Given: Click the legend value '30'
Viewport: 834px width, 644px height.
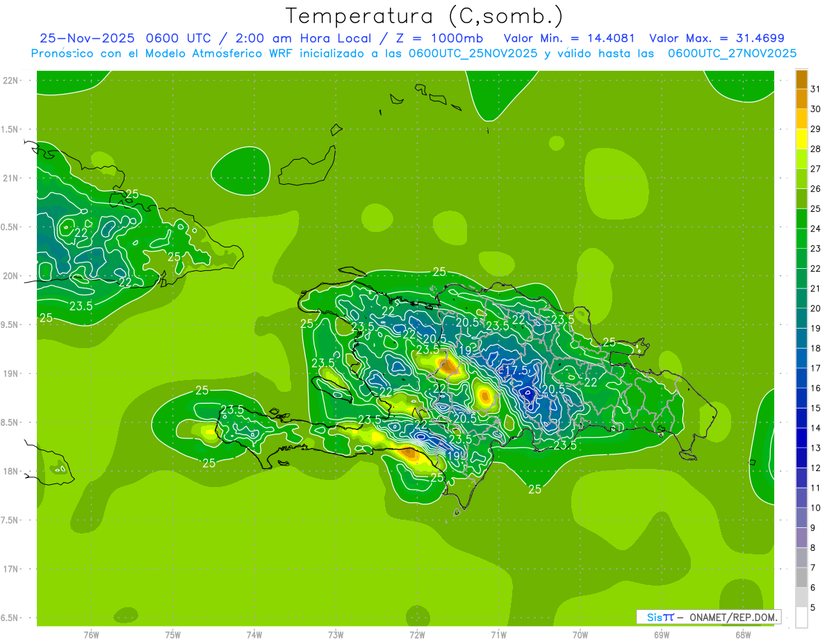Looking at the screenshot, I should click(815, 109).
